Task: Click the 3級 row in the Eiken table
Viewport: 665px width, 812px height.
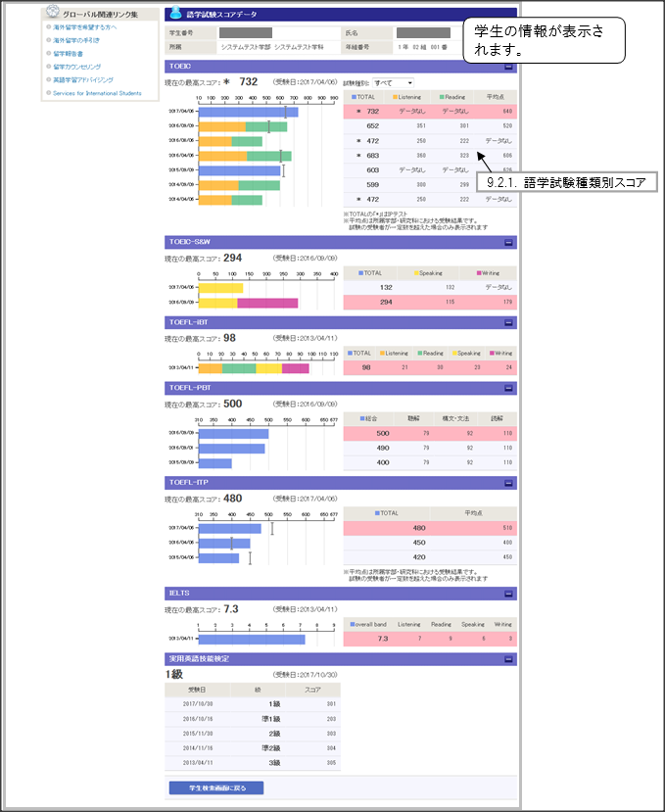Action: (x=253, y=763)
